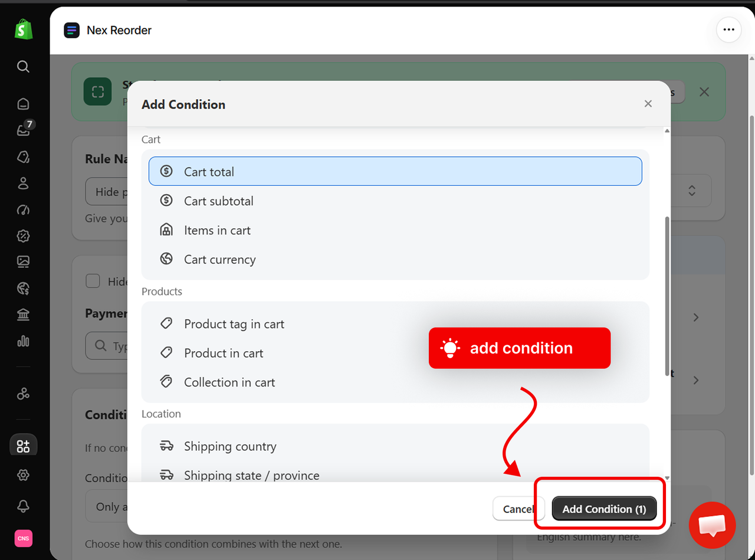Click the page scrollbar on the right edge
This screenshot has height=560, width=755.
[x=751, y=295]
